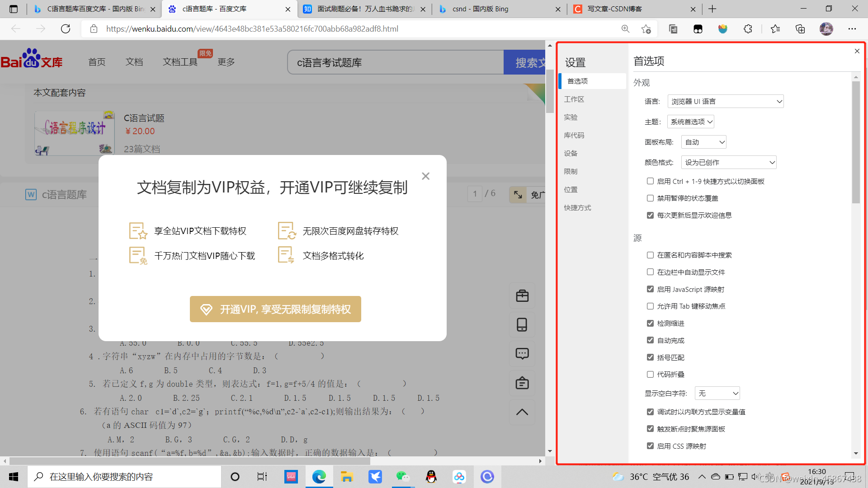The width and height of the screenshot is (868, 488).
Task: Click the briefcase icon in right sidebar
Action: point(522,296)
